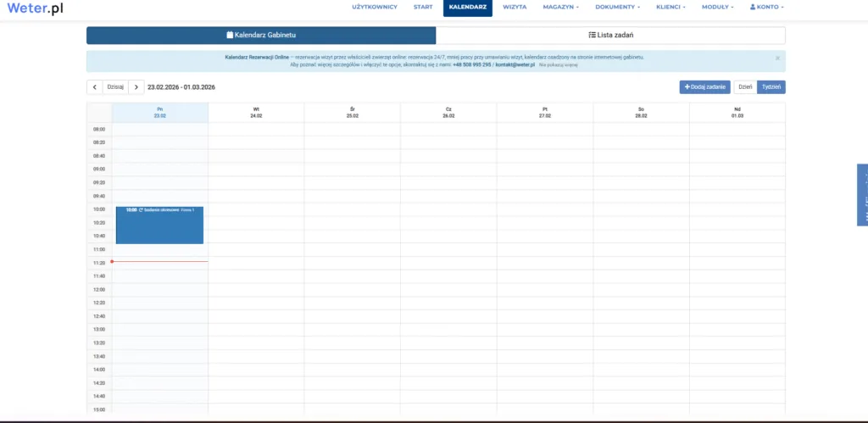Click the 15:00 time label
This screenshot has height=423, width=868.
(99, 409)
